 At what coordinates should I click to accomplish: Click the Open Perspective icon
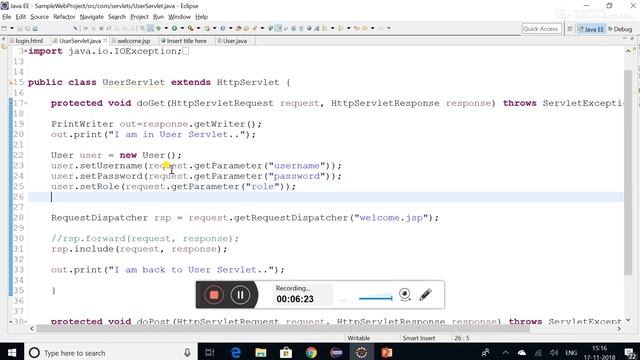[x=570, y=29]
